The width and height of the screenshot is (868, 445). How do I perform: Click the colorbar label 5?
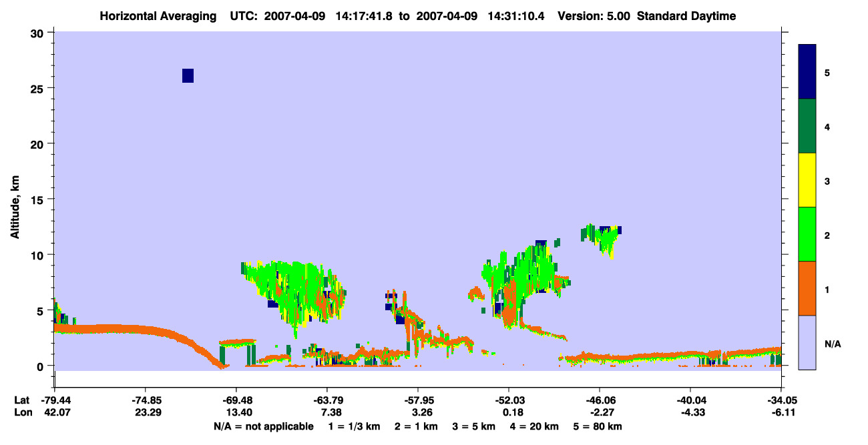(827, 72)
